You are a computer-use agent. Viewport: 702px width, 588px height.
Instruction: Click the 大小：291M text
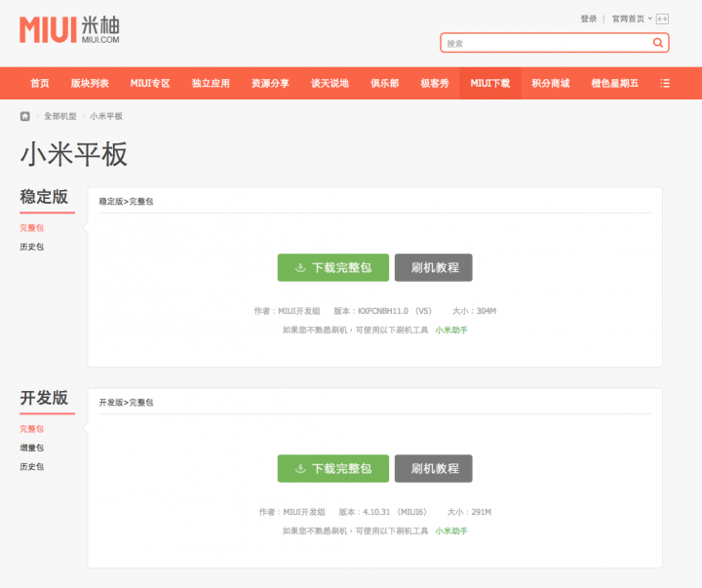(x=469, y=512)
